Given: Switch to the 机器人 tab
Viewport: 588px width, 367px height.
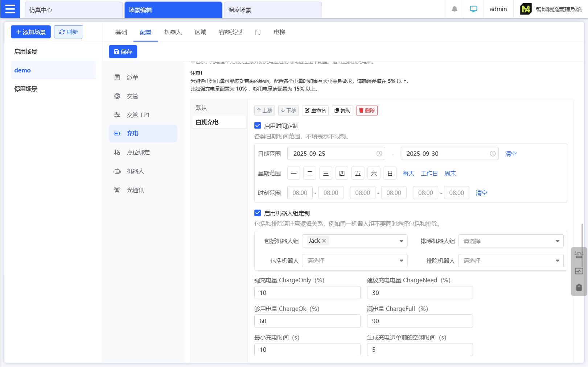Looking at the screenshot, I should [173, 32].
